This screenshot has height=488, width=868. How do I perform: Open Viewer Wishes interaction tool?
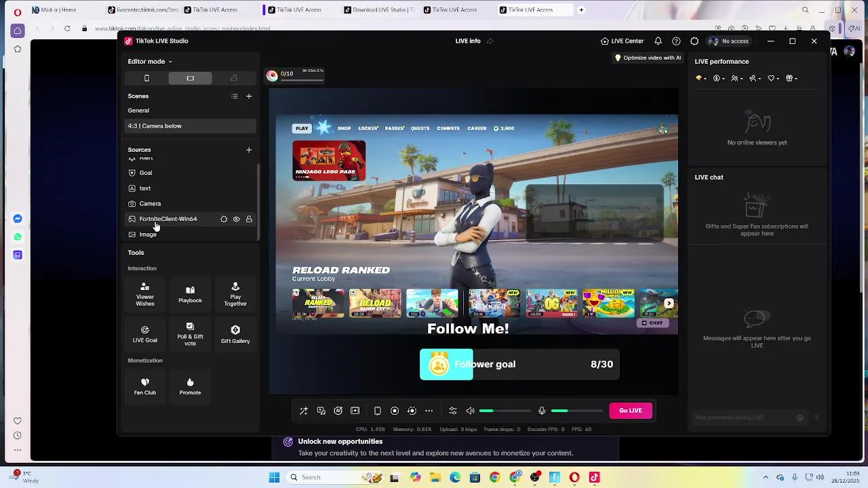click(x=144, y=294)
